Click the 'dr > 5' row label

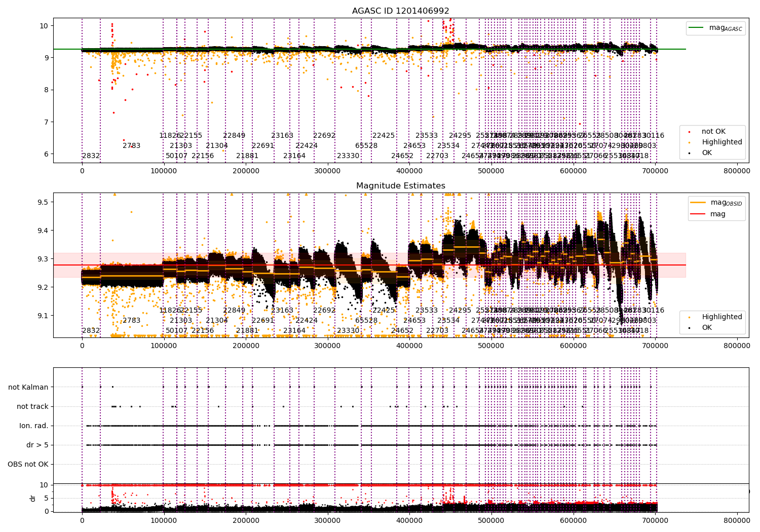37,445
